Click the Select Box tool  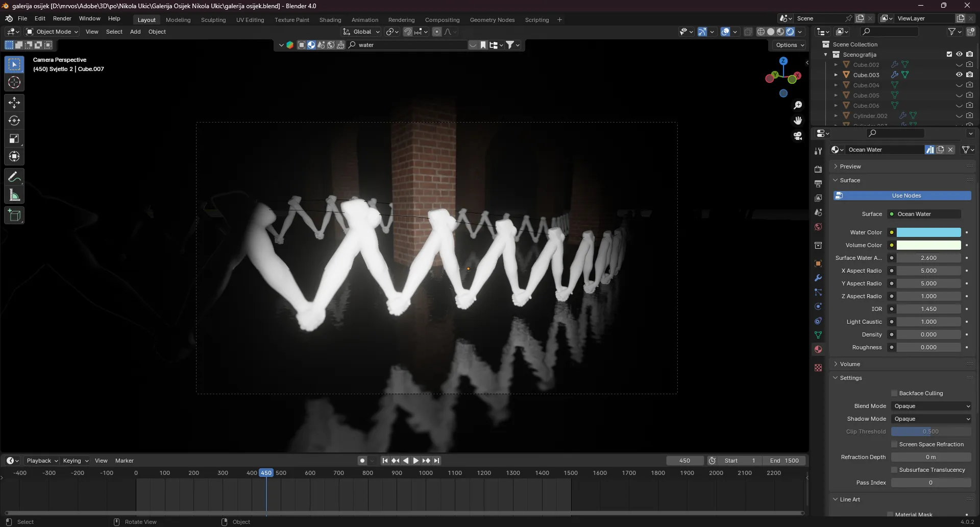click(x=14, y=64)
